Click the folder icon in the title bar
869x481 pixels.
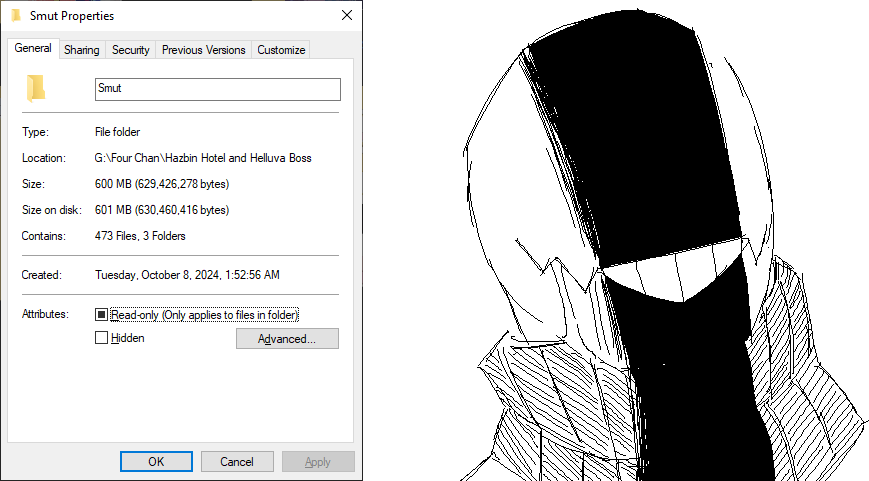pyautogui.click(x=16, y=16)
